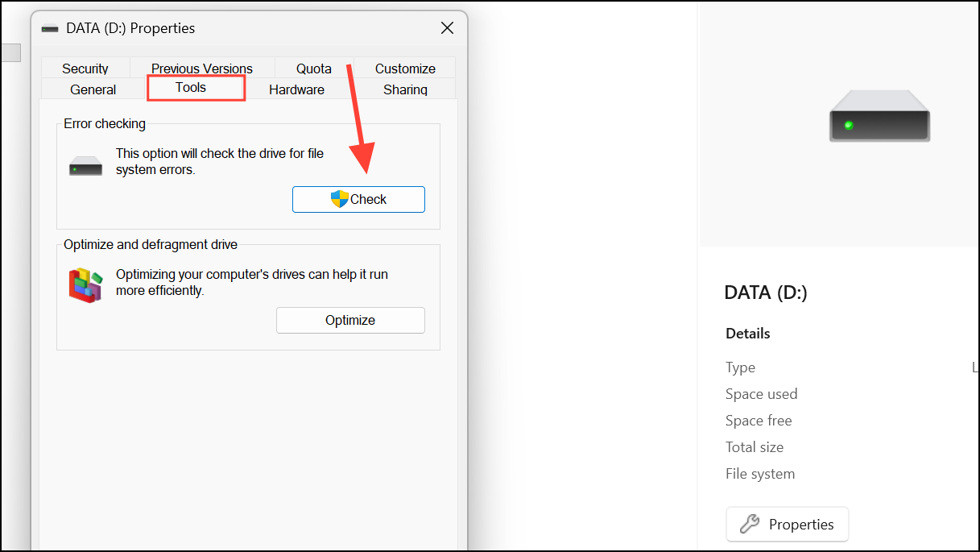Open the Customize tab

[404, 68]
